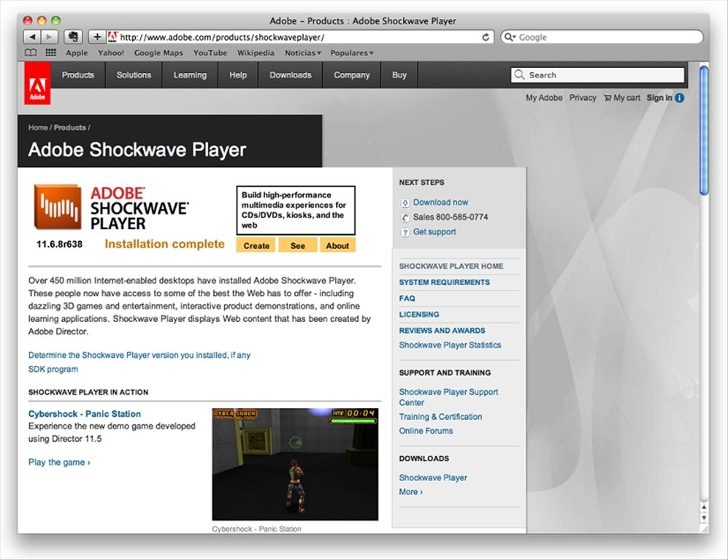The width and height of the screenshot is (728, 560).
Task: Click the question mark icon beside Get support
Action: (x=405, y=232)
